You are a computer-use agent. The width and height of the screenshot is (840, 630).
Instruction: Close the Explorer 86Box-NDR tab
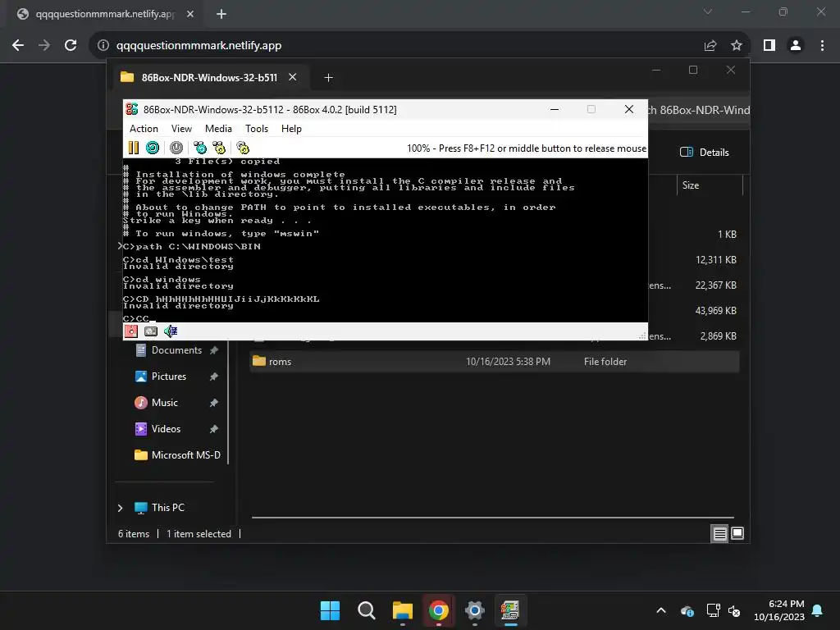(x=293, y=77)
